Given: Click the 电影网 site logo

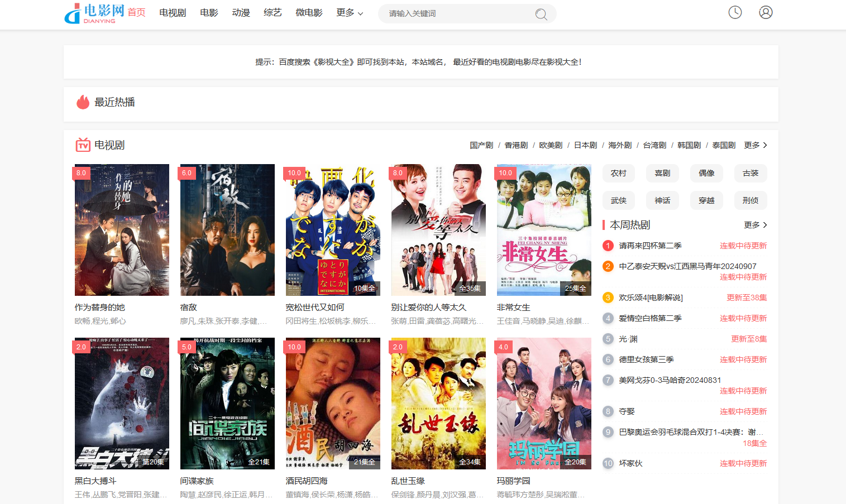Looking at the screenshot, I should click(x=94, y=13).
